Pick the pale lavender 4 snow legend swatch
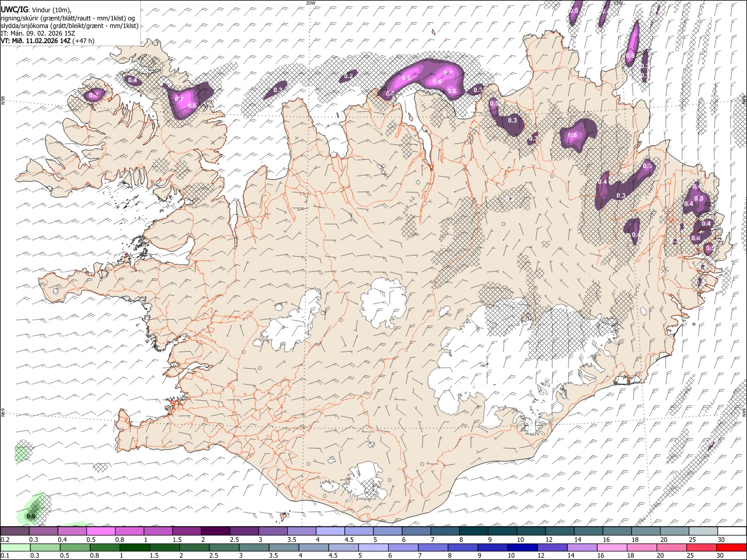Image resolution: width=747 pixels, height=560 pixels. click(x=330, y=531)
